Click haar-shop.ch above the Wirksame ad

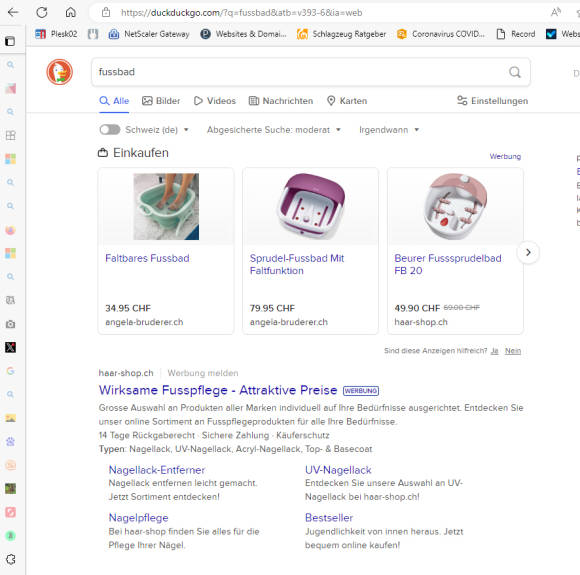point(126,373)
